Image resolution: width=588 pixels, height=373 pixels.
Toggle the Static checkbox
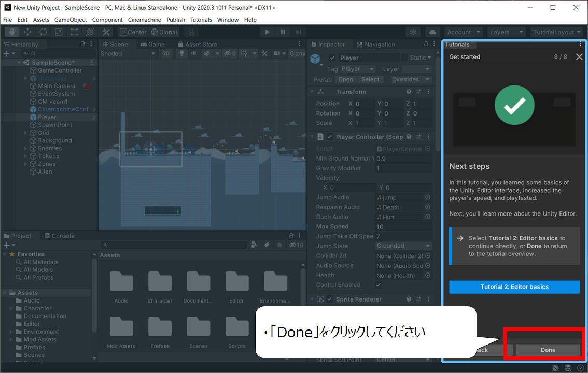(404, 58)
